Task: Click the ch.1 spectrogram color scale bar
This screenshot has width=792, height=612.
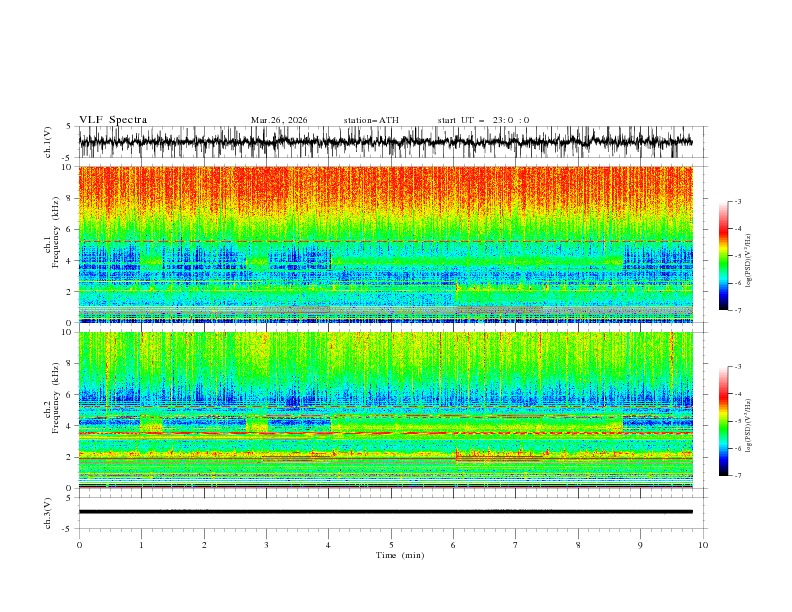Action: click(x=723, y=256)
